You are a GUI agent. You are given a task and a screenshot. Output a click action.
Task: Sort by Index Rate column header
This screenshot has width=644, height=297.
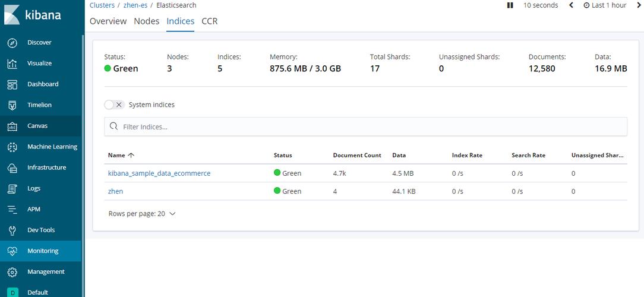pyautogui.click(x=467, y=155)
